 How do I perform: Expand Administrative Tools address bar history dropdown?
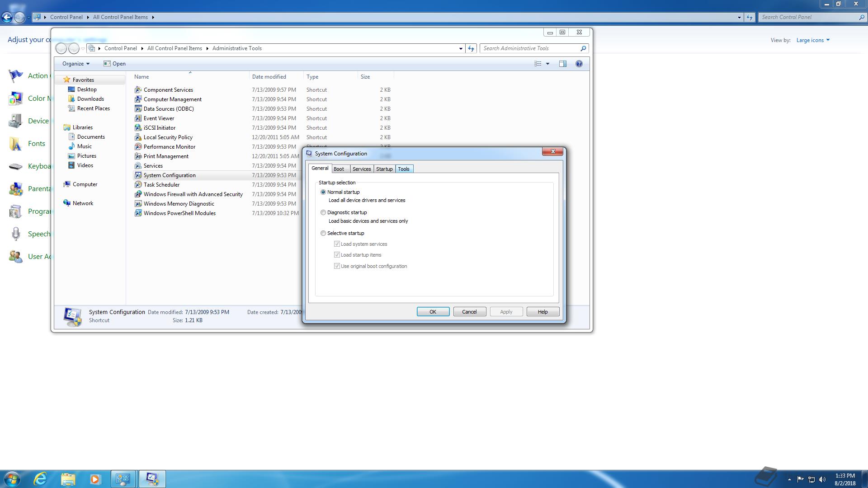461,48
